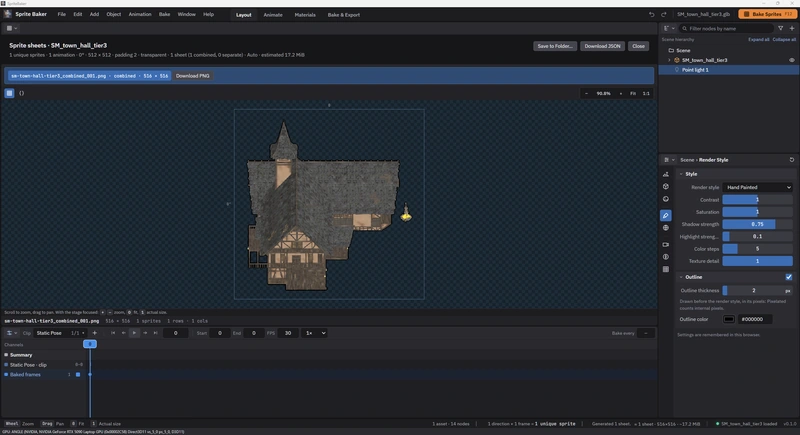
Task: Switch to JSON braces view icon
Action: [21, 93]
